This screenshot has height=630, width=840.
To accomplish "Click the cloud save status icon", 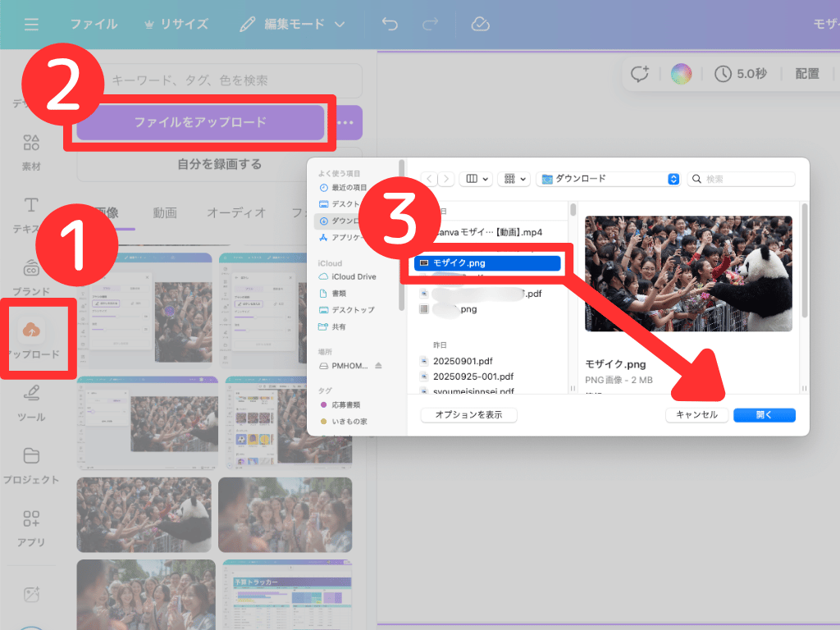I will coord(481,25).
